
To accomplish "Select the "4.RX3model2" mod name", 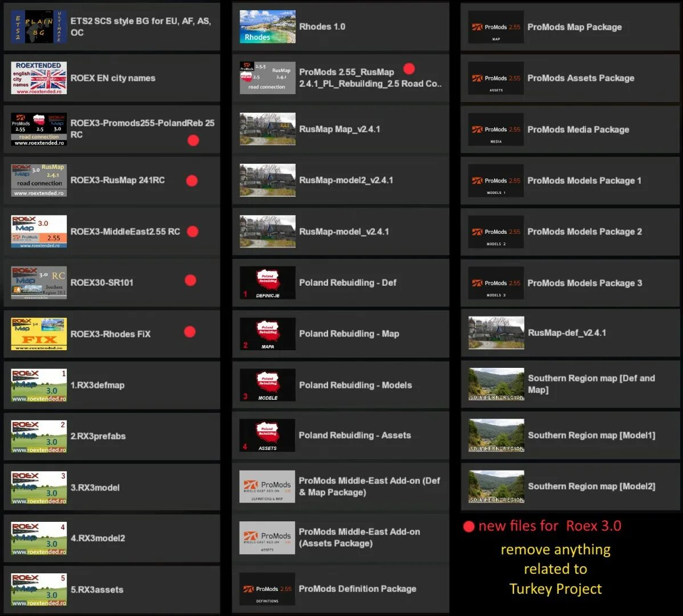I will pyautogui.click(x=98, y=538).
